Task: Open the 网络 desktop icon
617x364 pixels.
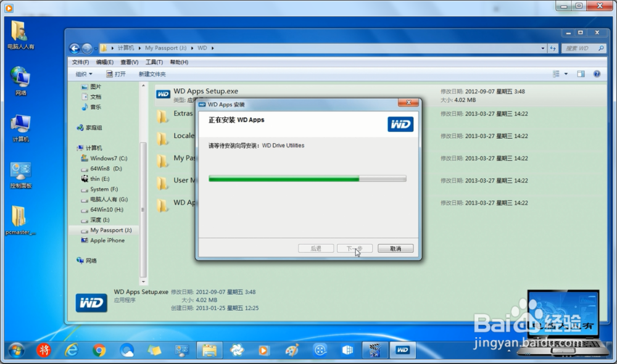Action: click(x=20, y=81)
